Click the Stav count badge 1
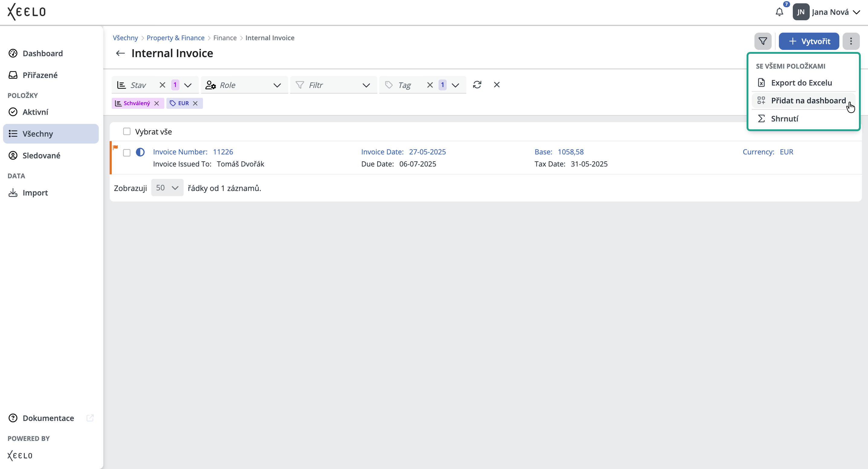Screen dimensions: 868x469 [x=175, y=85]
